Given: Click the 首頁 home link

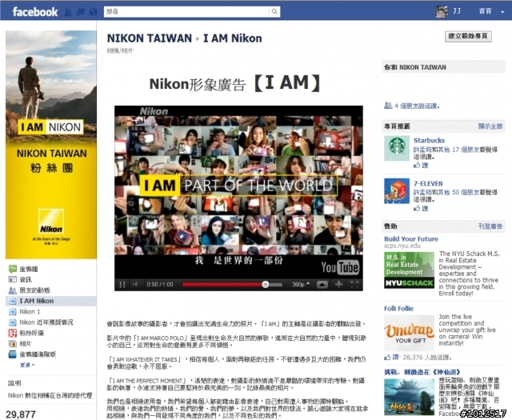Looking at the screenshot, I should pyautogui.click(x=486, y=11).
